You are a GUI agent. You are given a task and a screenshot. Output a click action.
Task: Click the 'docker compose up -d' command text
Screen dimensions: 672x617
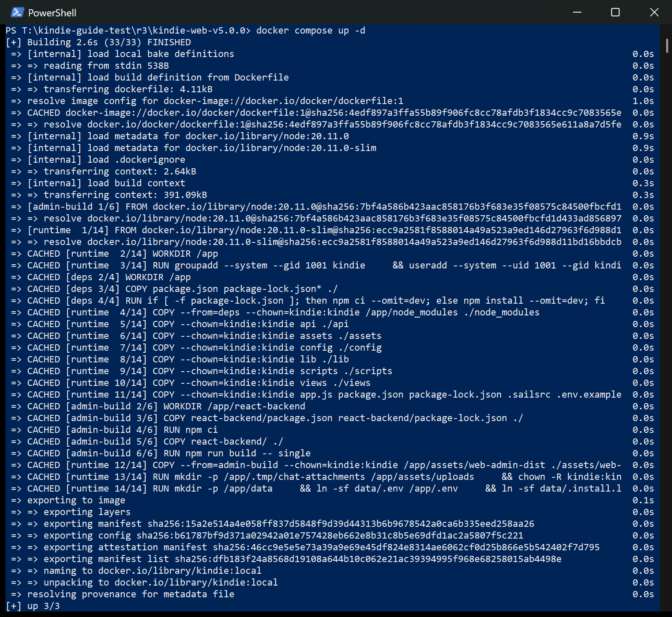pyautogui.click(x=311, y=30)
